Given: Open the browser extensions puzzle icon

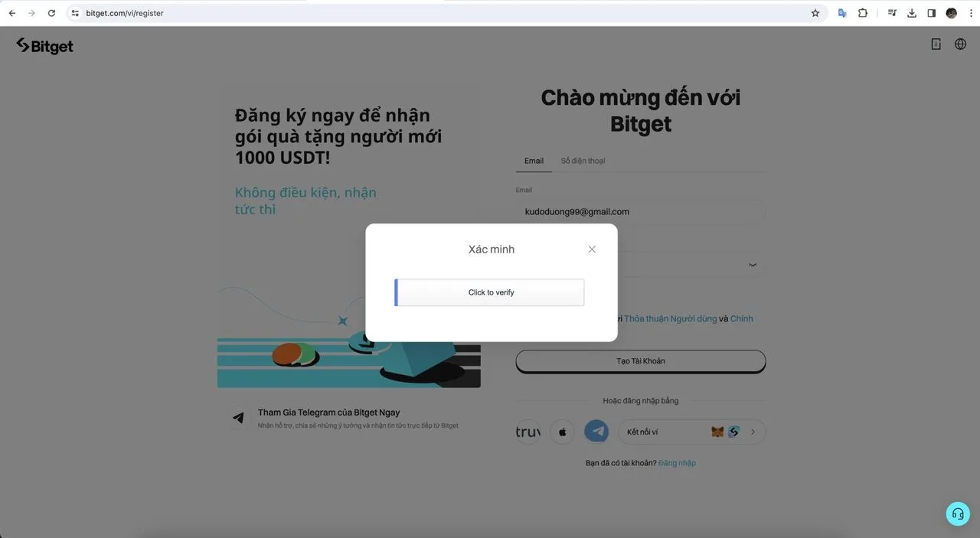Looking at the screenshot, I should [x=863, y=13].
